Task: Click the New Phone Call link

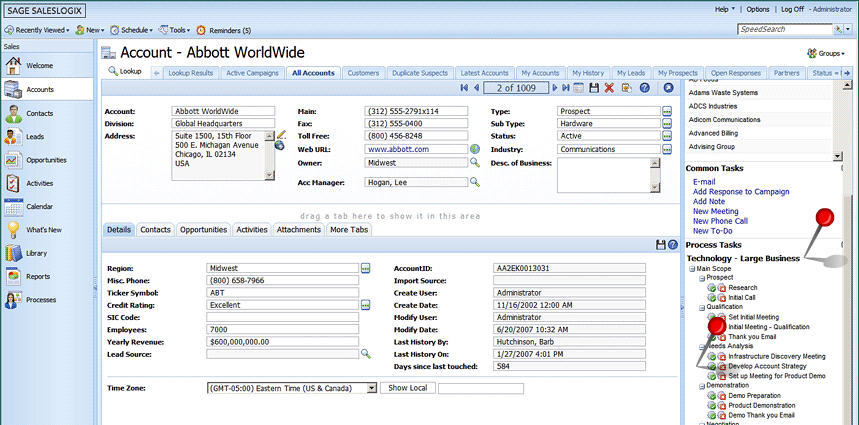Action: pyautogui.click(x=720, y=221)
